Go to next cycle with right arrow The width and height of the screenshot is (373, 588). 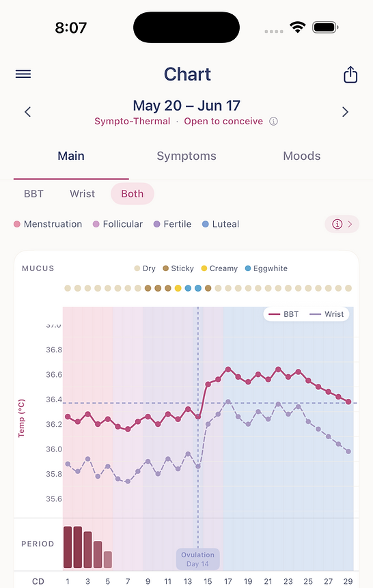coord(345,112)
